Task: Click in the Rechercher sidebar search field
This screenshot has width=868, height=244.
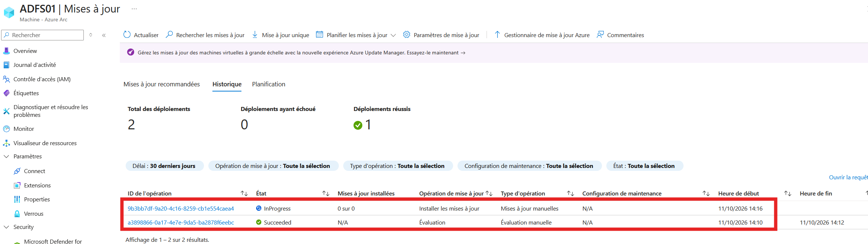Action: (43, 35)
